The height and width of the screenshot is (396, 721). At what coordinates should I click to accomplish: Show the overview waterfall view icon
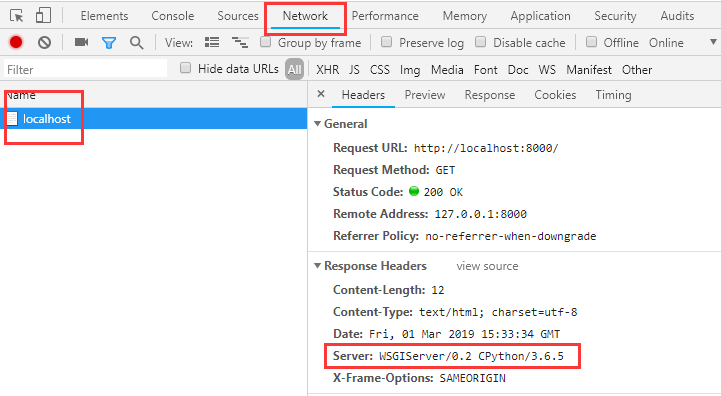tap(240, 43)
